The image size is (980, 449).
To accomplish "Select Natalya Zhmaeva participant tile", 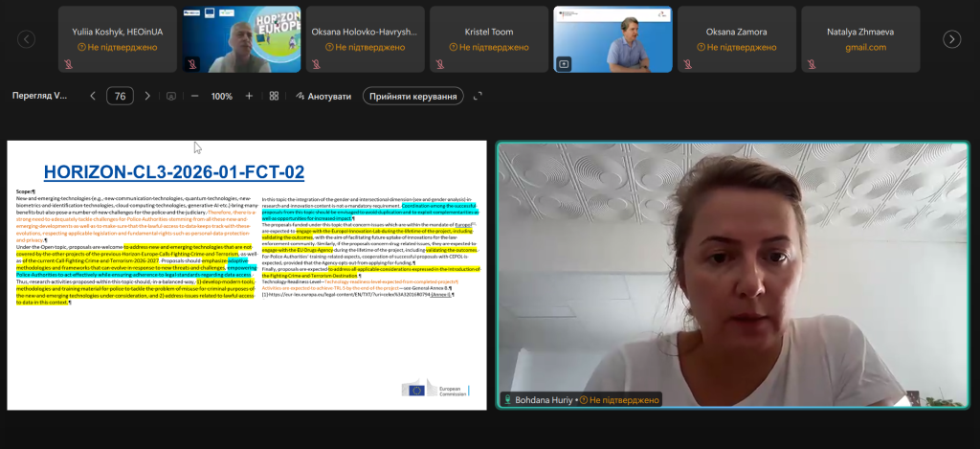I will pyautogui.click(x=860, y=39).
